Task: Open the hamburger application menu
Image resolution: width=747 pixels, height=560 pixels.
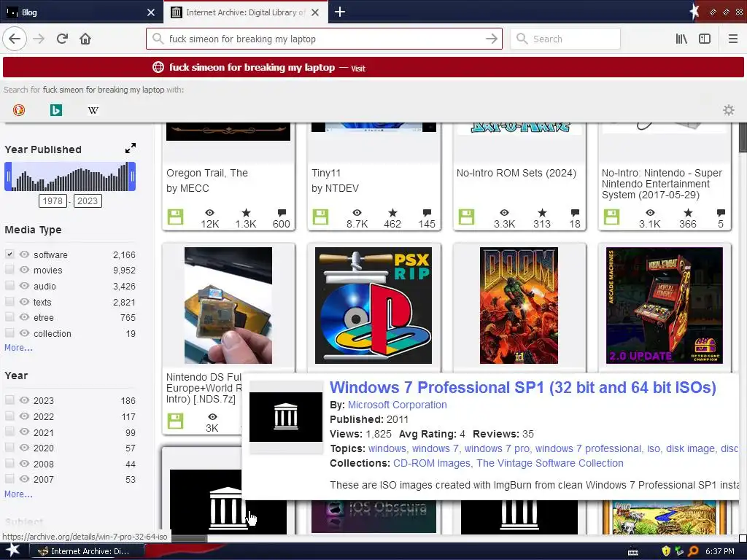Action: (733, 39)
